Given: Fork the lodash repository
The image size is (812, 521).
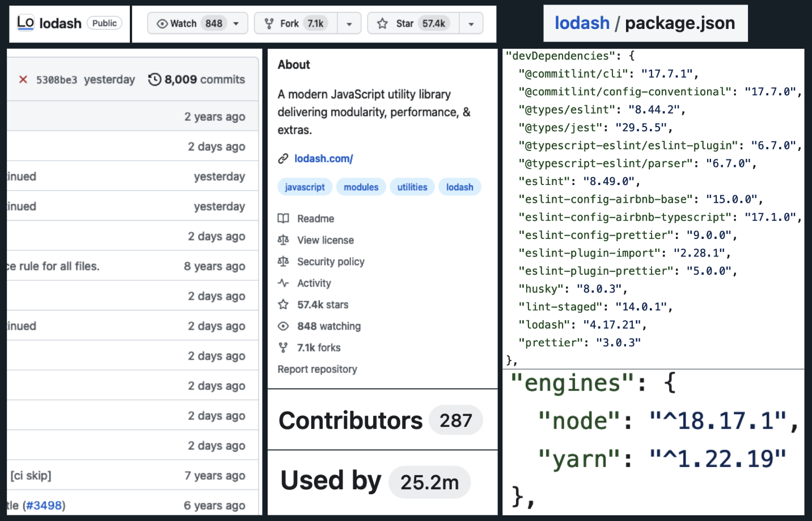Looking at the screenshot, I should click(x=295, y=23).
